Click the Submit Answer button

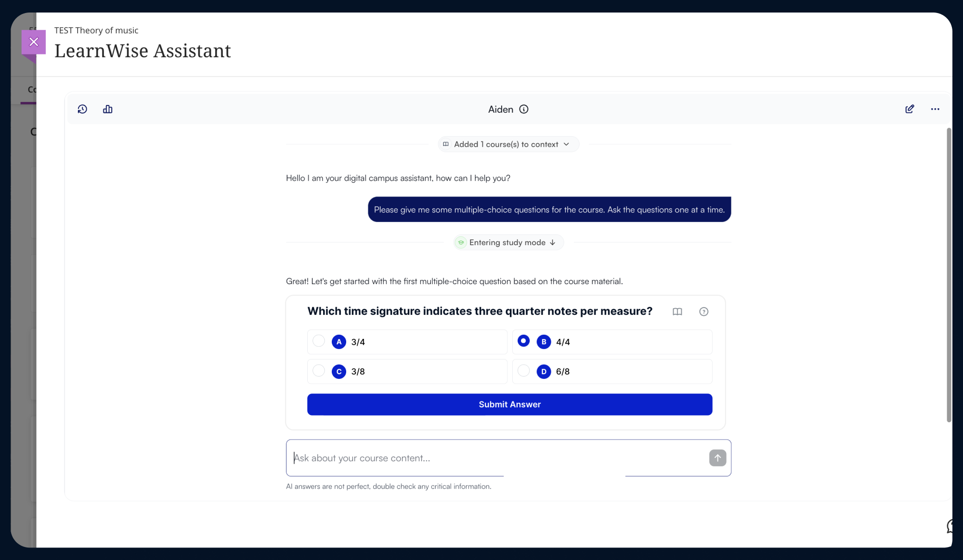coord(509,404)
